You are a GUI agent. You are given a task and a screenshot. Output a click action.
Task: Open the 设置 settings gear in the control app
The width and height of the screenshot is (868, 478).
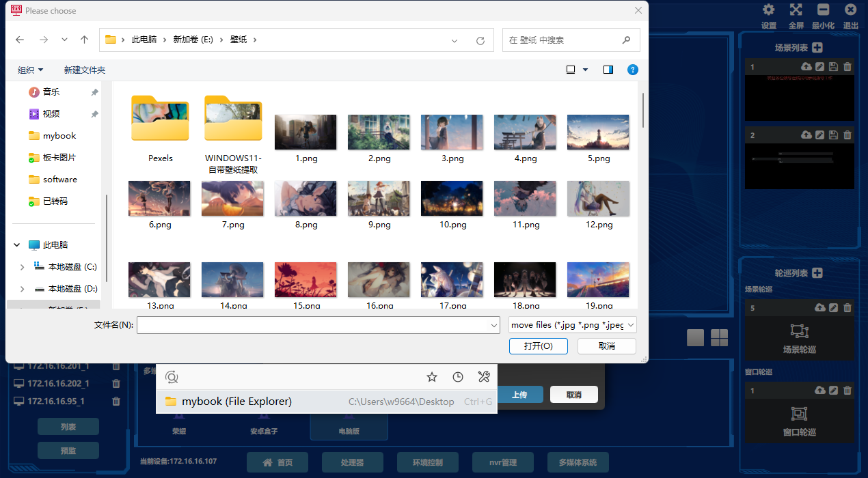click(769, 10)
